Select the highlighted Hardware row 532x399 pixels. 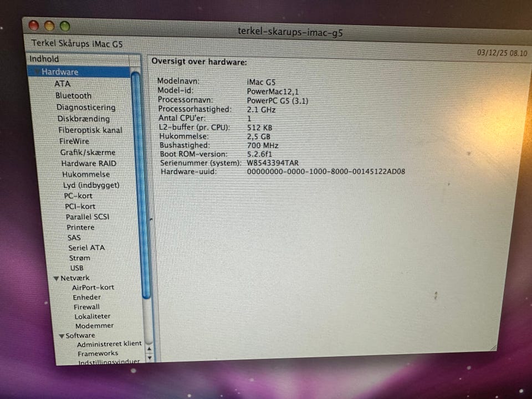tap(79, 72)
